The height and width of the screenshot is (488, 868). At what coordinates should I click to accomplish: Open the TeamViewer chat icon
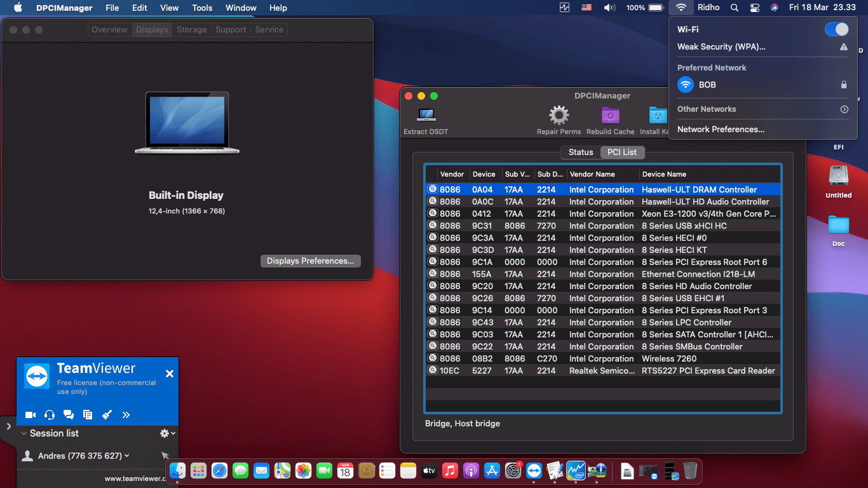(x=68, y=414)
